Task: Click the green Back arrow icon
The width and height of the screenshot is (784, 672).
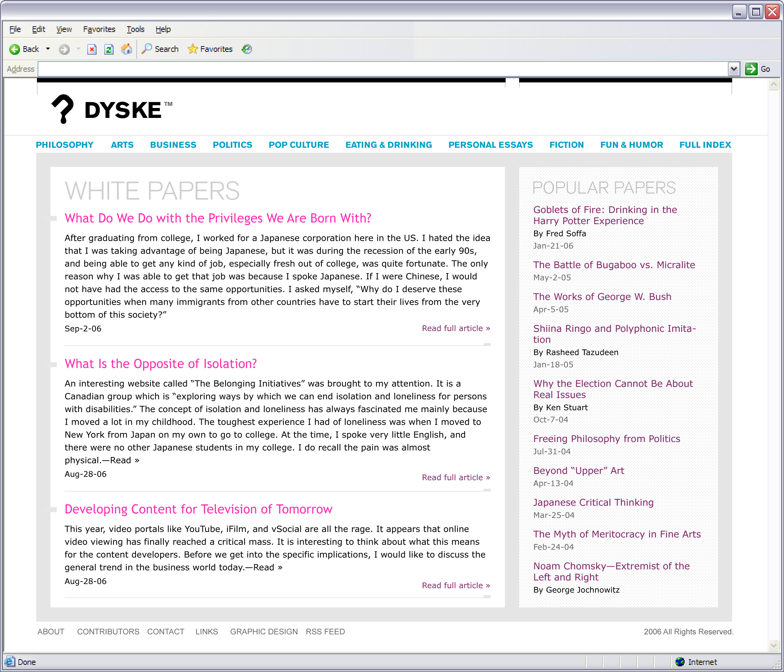Action: tap(14, 49)
